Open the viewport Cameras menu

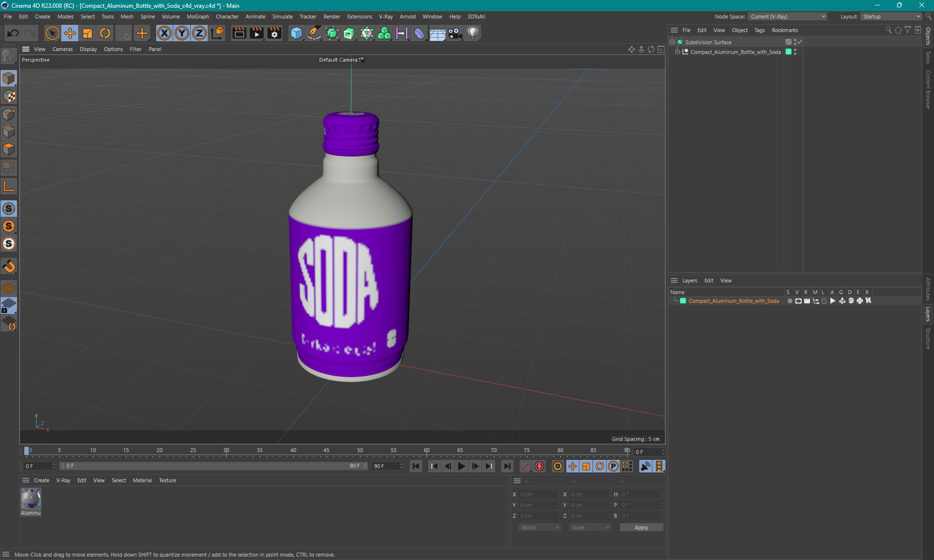tap(62, 49)
